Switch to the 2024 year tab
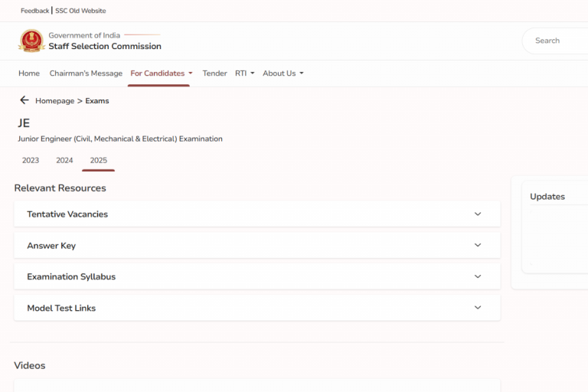Screen dimensions: 588x392 pyautogui.click(x=64, y=160)
